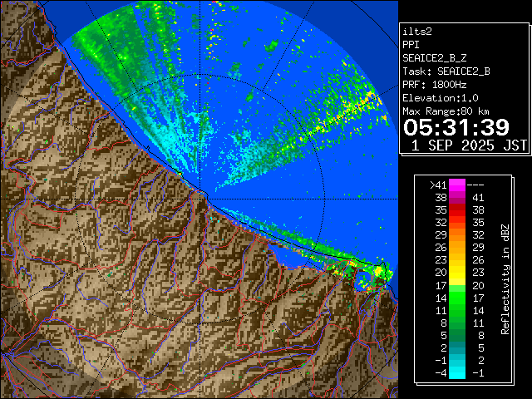Click the Max Range:80 km label
The height and width of the screenshot is (399, 532).
[x=446, y=111]
